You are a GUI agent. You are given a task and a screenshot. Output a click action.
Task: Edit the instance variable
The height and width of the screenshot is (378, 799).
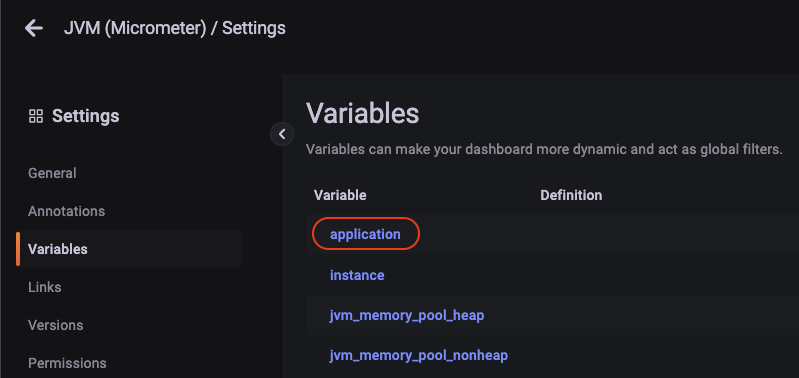point(357,275)
